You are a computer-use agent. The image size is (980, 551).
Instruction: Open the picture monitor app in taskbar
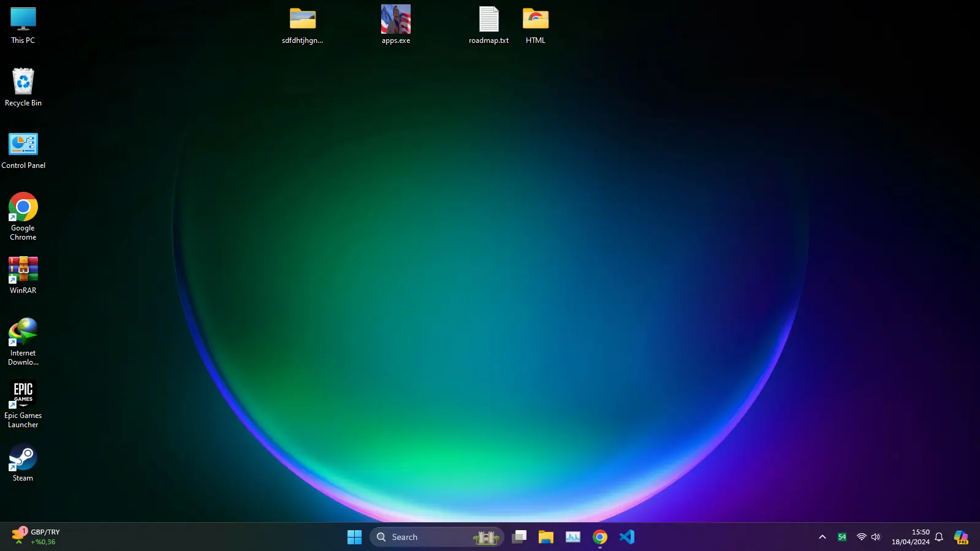pyautogui.click(x=573, y=537)
